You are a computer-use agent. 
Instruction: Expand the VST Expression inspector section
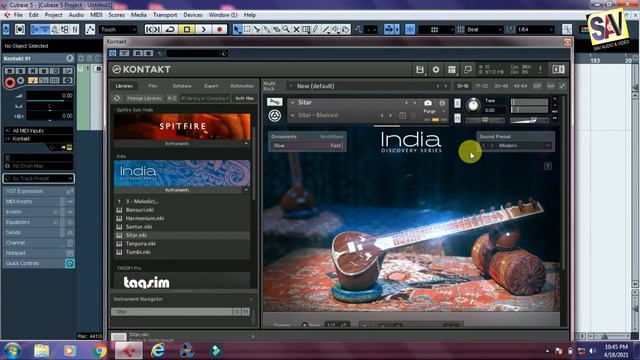pos(38,191)
